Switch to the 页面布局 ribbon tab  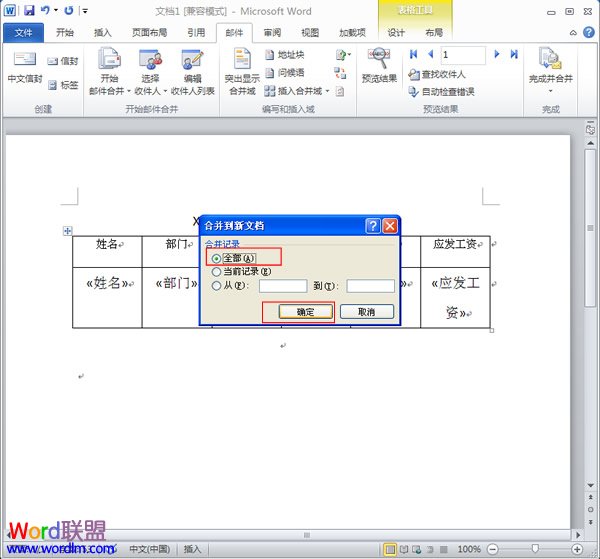click(147, 32)
